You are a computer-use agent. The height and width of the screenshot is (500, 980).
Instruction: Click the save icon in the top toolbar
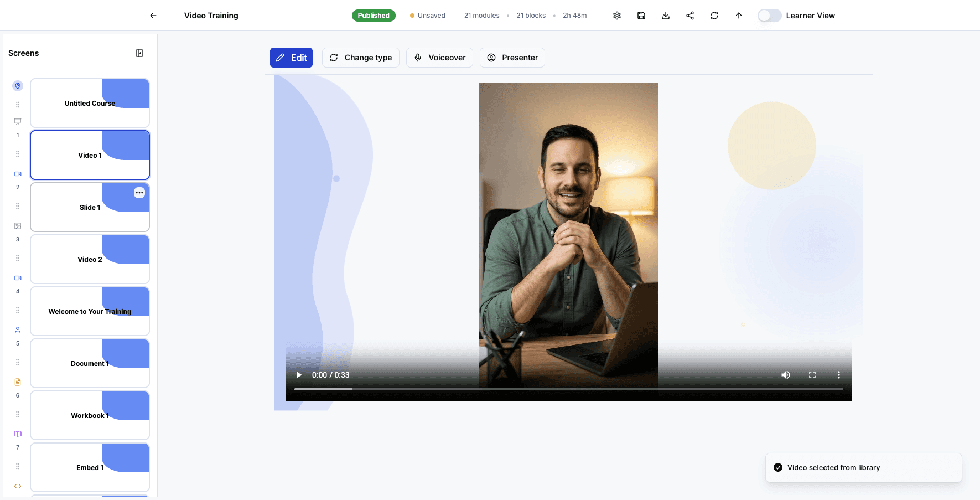pos(641,15)
